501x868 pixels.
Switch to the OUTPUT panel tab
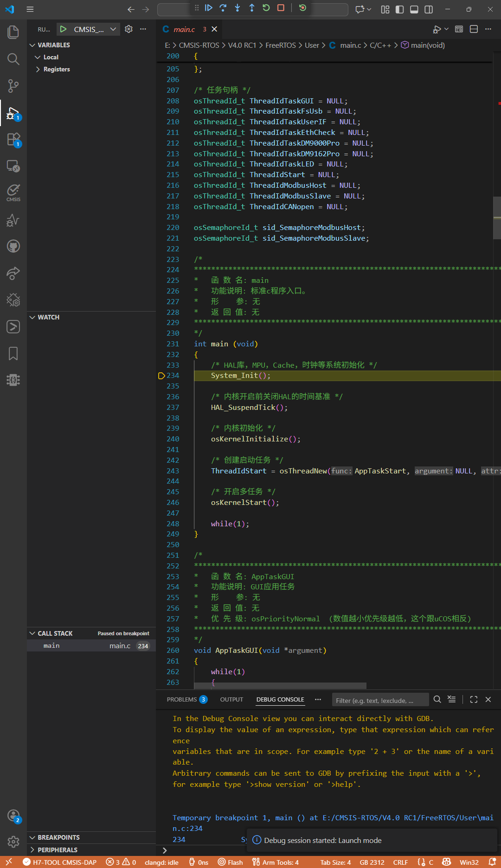pyautogui.click(x=231, y=700)
